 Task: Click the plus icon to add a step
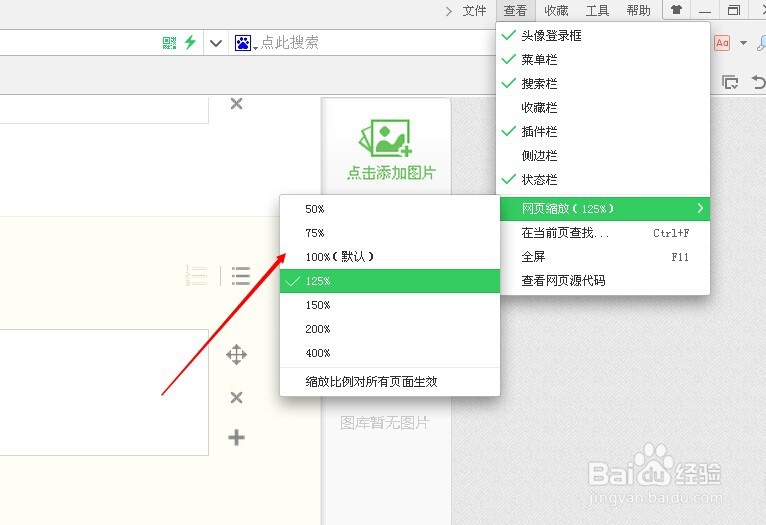236,437
